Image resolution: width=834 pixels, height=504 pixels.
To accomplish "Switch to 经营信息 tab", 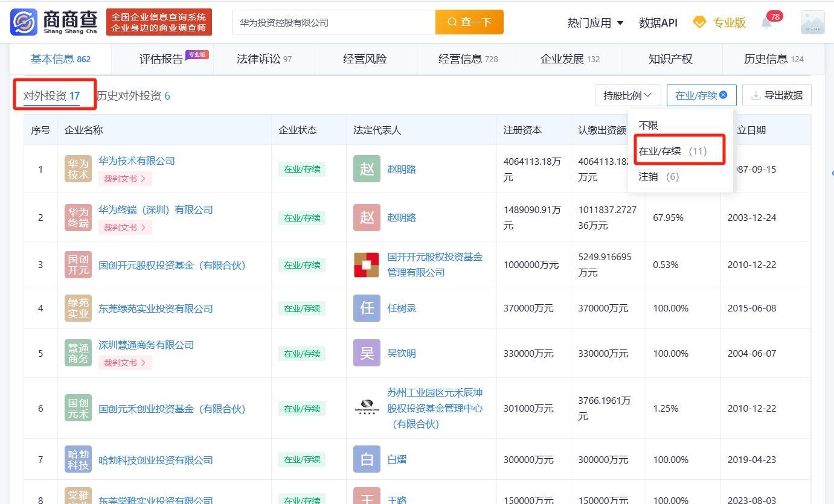I will [468, 59].
